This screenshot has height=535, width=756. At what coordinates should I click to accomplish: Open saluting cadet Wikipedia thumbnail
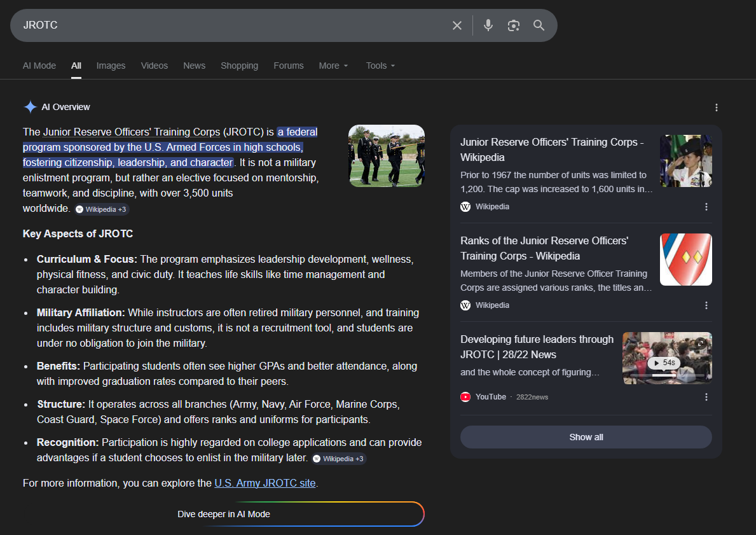tap(685, 161)
